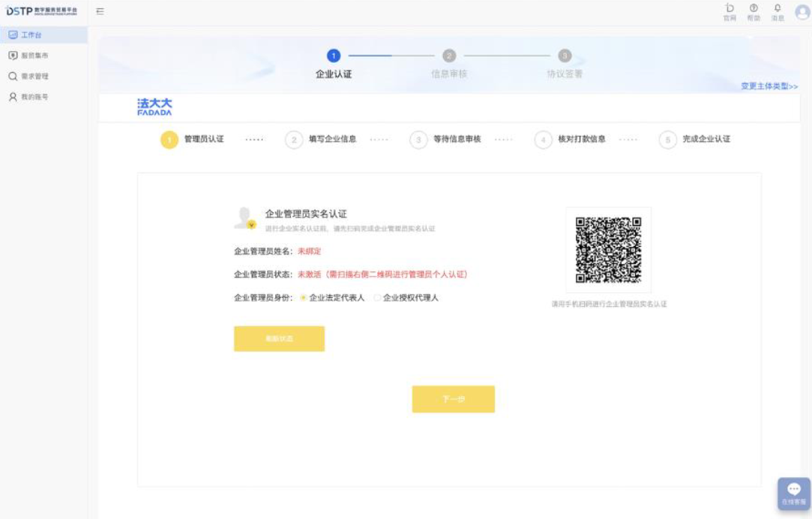This screenshot has width=812, height=519.
Task: Click the 法大大 FADADA logo
Action: (154, 107)
